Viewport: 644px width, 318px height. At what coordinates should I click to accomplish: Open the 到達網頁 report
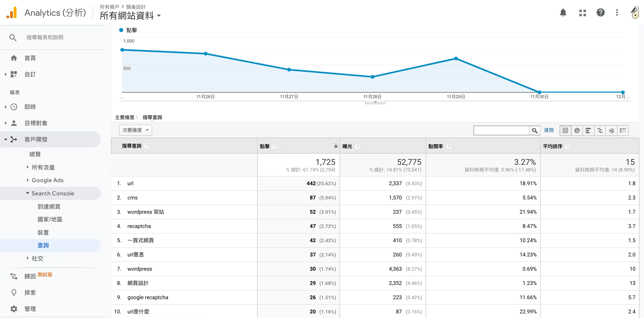[49, 207]
